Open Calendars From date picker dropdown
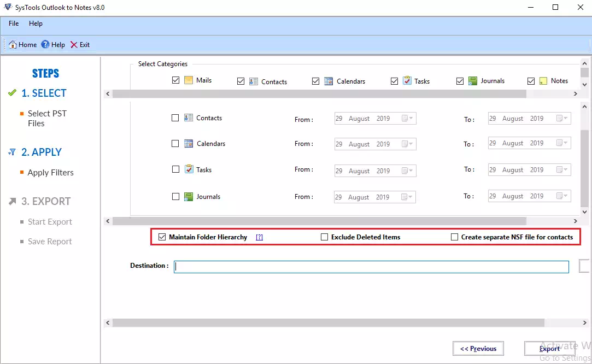 (x=407, y=144)
